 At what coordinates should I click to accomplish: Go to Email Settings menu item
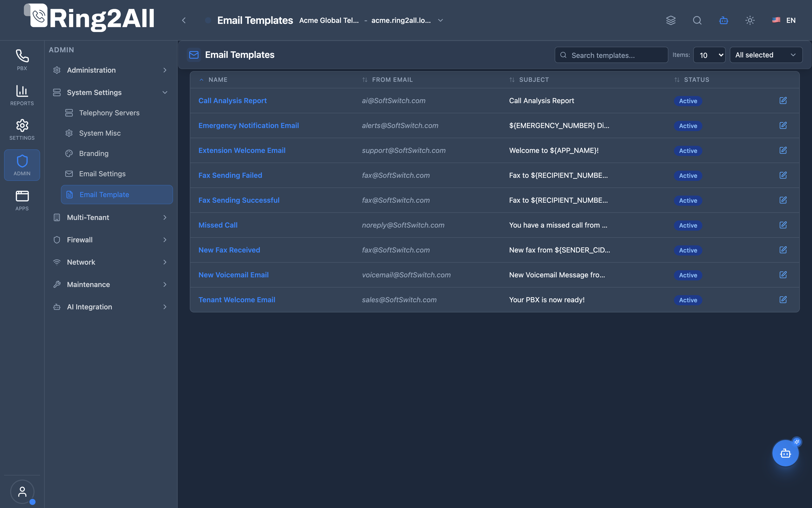117,174
